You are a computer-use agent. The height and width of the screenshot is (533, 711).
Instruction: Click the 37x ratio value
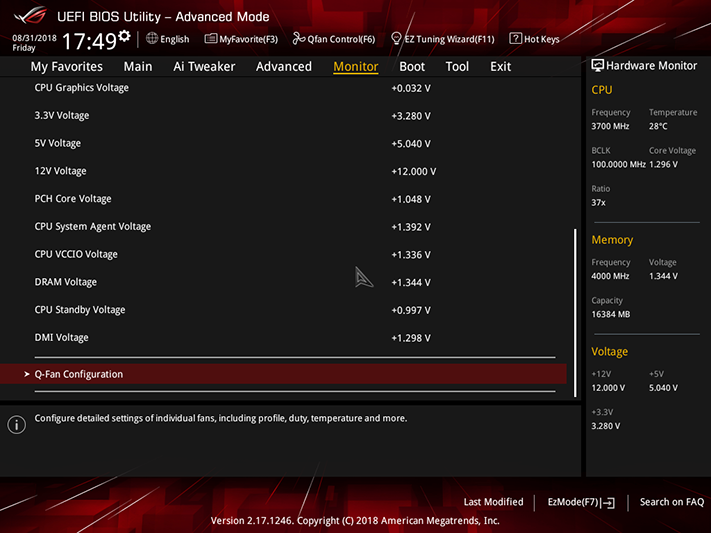point(598,202)
